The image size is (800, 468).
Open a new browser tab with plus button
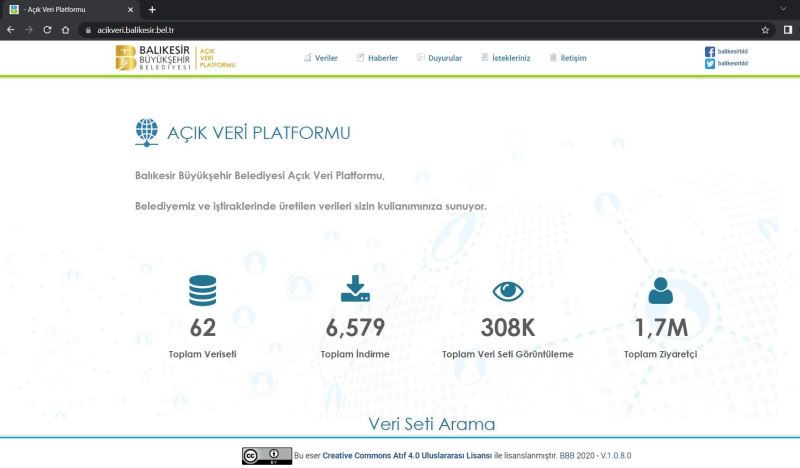tap(152, 9)
